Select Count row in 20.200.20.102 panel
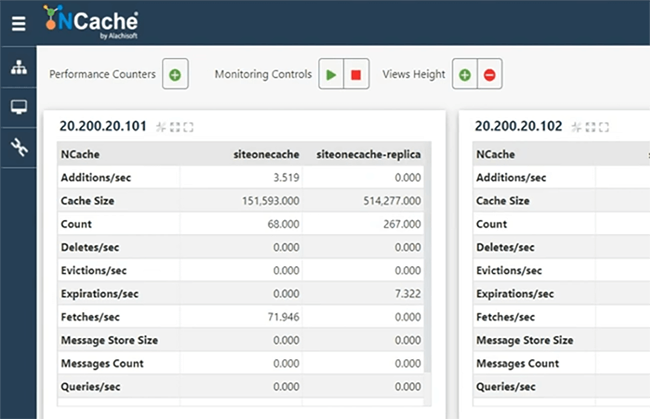Image resolution: width=650 pixels, height=419 pixels. click(561, 224)
